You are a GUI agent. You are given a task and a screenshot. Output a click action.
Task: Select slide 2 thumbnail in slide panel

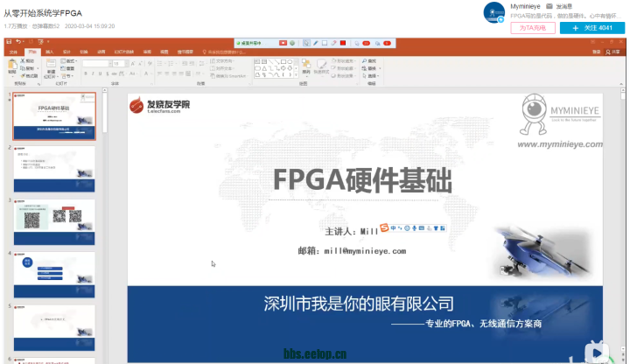point(54,169)
